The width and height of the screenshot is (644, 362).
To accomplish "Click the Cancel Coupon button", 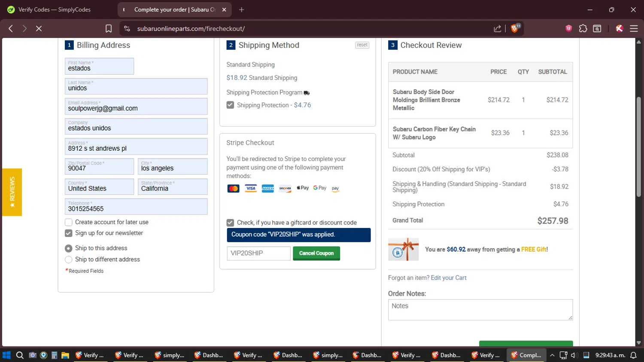I will click(316, 253).
